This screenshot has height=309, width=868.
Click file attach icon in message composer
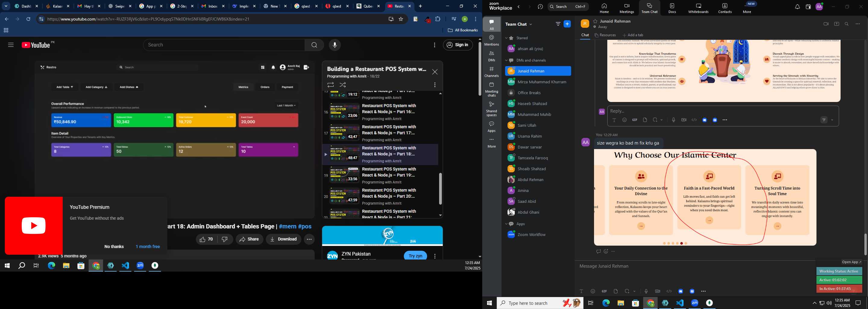point(616,291)
